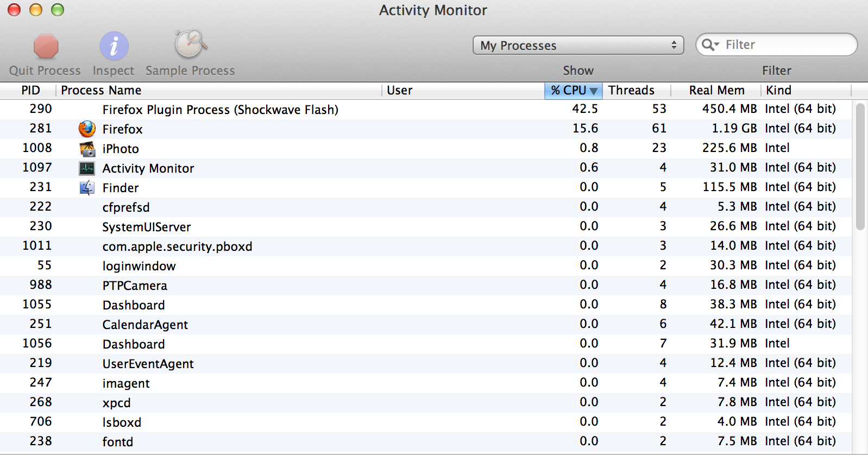Toggle the % CPU sort direction
This screenshot has width=868, height=455.
(x=574, y=90)
